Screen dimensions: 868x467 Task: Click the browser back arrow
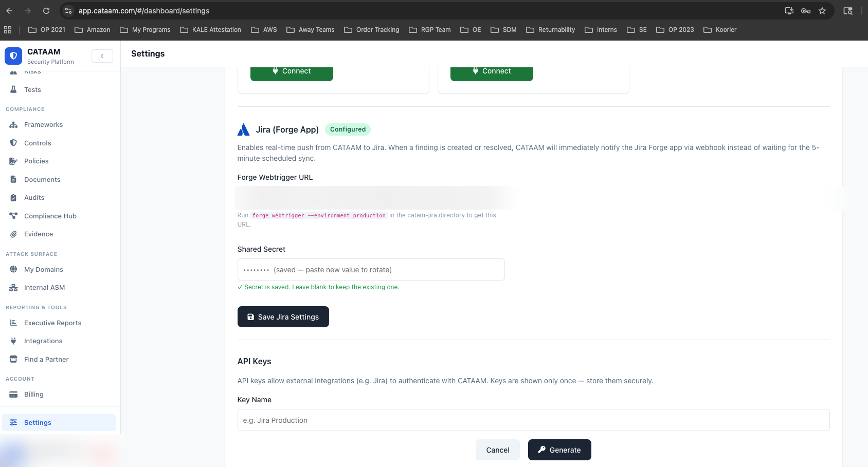pos(9,11)
